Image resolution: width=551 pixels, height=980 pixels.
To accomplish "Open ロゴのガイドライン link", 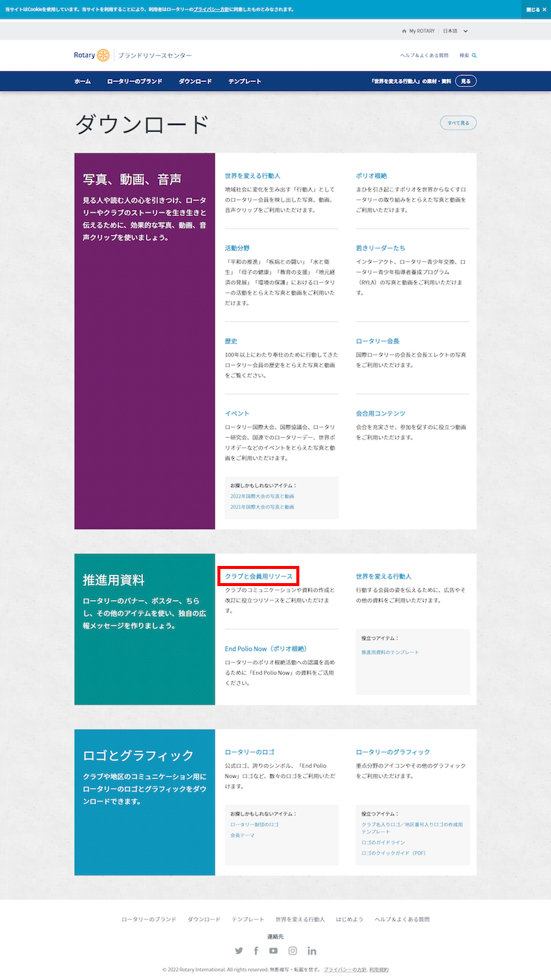I will pos(383,842).
